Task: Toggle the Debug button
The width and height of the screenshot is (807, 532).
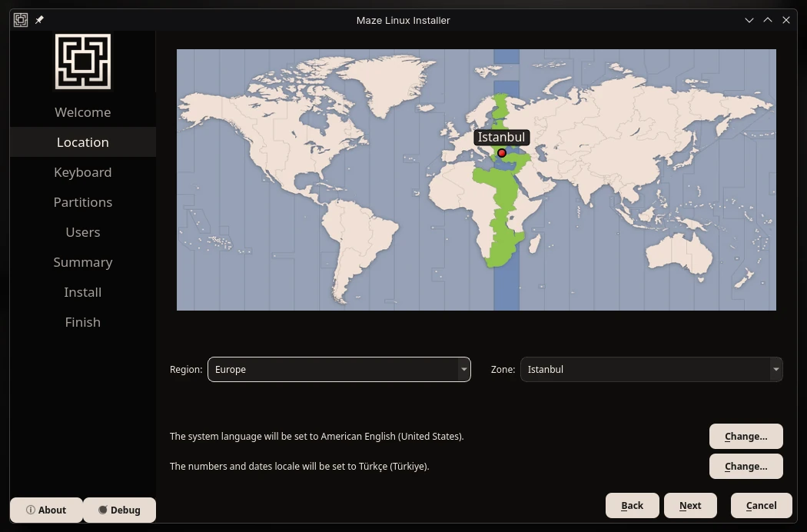Action: [x=119, y=510]
